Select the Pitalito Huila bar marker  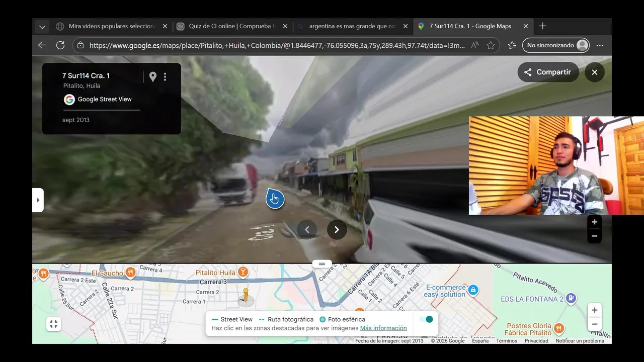243,273
